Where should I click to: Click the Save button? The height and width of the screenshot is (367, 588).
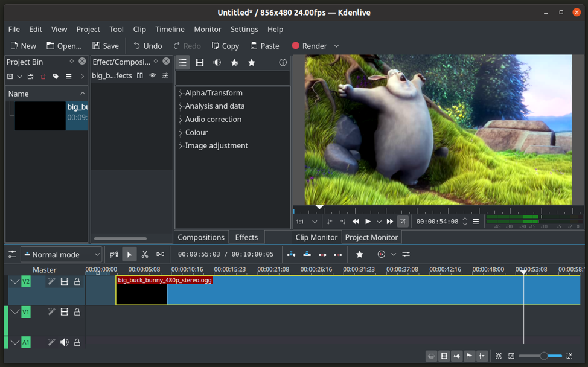106,46
